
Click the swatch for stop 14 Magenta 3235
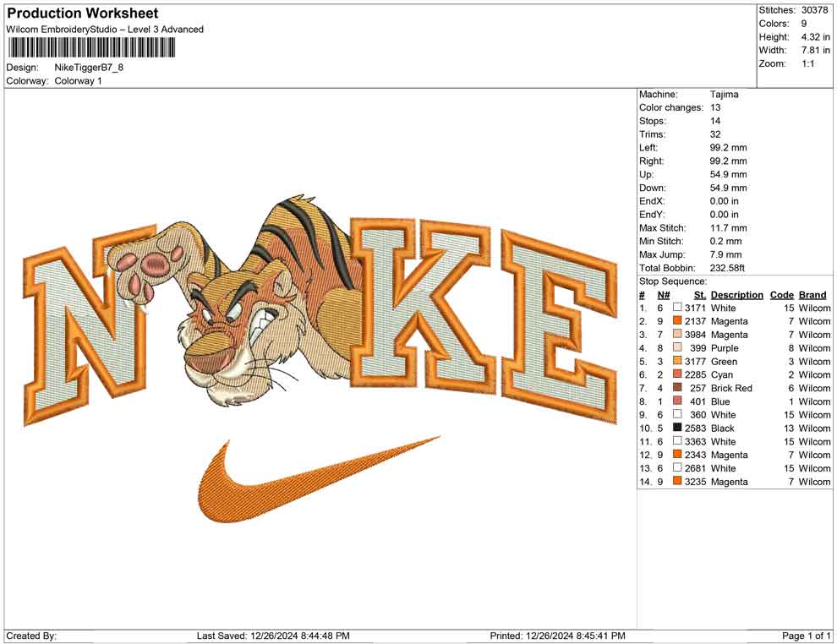[677, 481]
